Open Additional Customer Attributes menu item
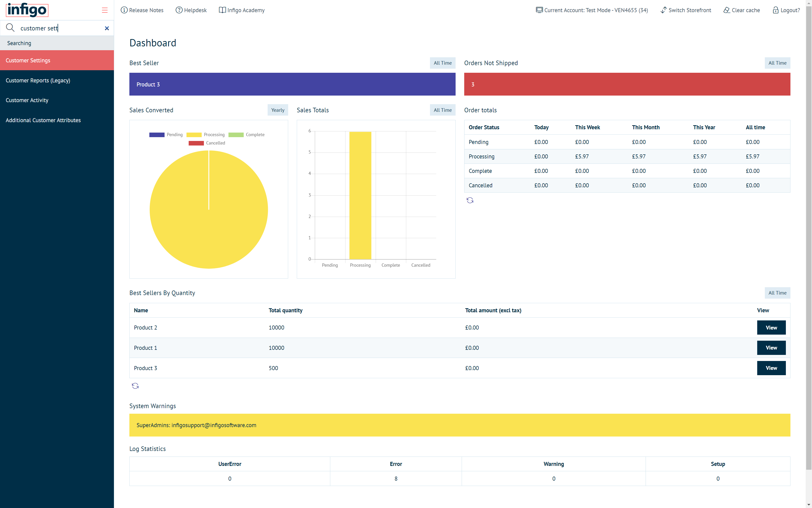 tap(57, 120)
